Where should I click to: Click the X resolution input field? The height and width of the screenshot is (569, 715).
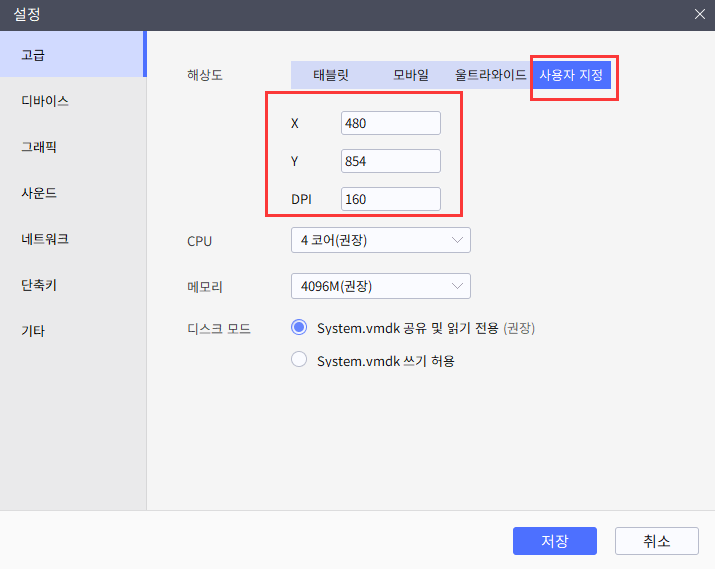390,123
